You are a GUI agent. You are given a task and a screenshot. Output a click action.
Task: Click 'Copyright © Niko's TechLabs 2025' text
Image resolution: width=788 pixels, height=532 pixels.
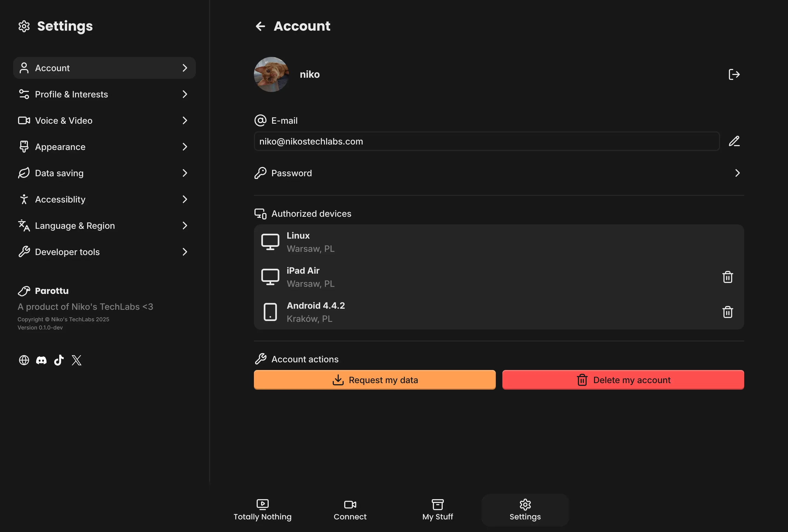click(63, 319)
